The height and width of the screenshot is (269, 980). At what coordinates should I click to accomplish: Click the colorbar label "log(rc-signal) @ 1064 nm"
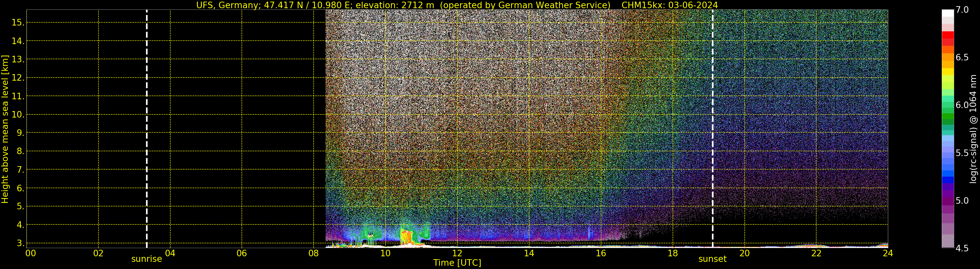point(973,129)
